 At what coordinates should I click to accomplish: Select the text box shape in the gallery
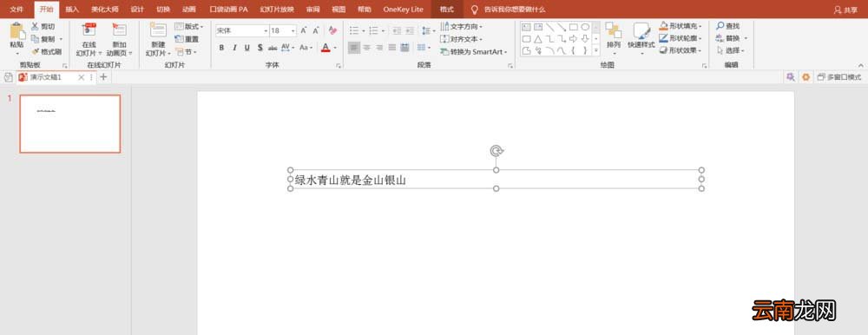pyautogui.click(x=526, y=27)
